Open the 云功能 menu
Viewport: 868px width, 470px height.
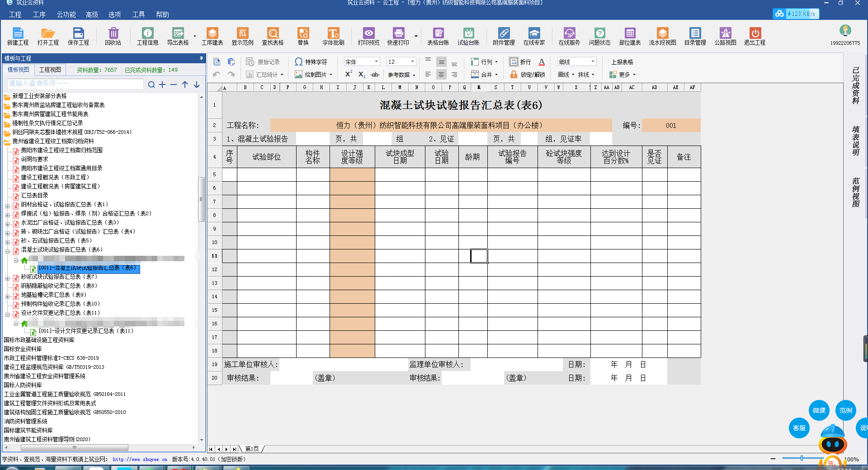[x=66, y=14]
